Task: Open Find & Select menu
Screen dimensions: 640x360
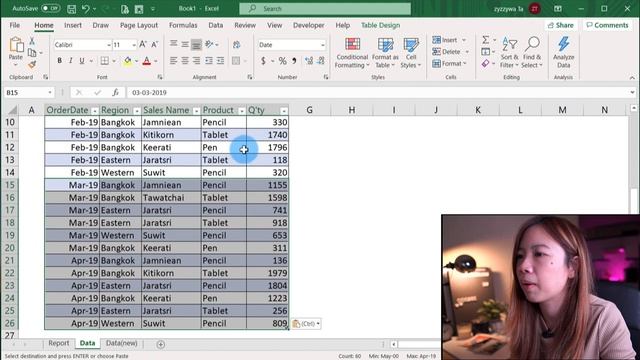Action: [x=532, y=53]
